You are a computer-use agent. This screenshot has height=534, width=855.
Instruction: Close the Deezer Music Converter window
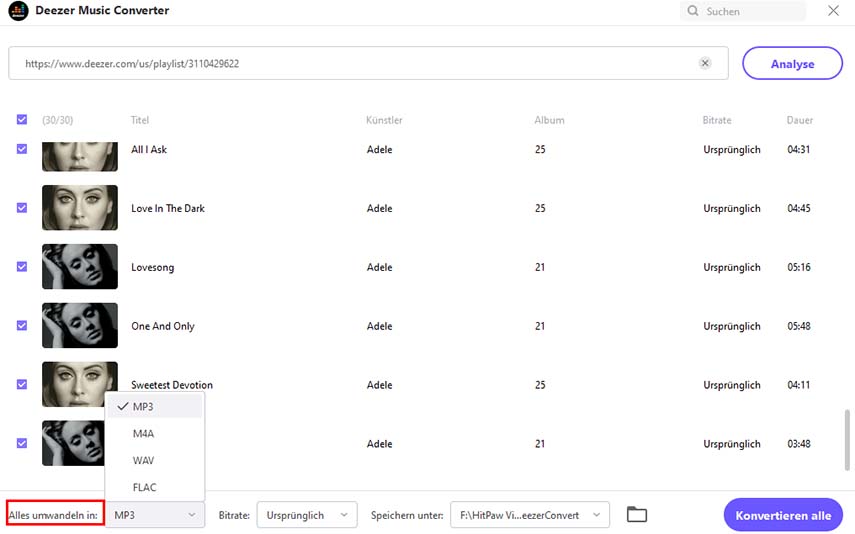click(x=833, y=11)
